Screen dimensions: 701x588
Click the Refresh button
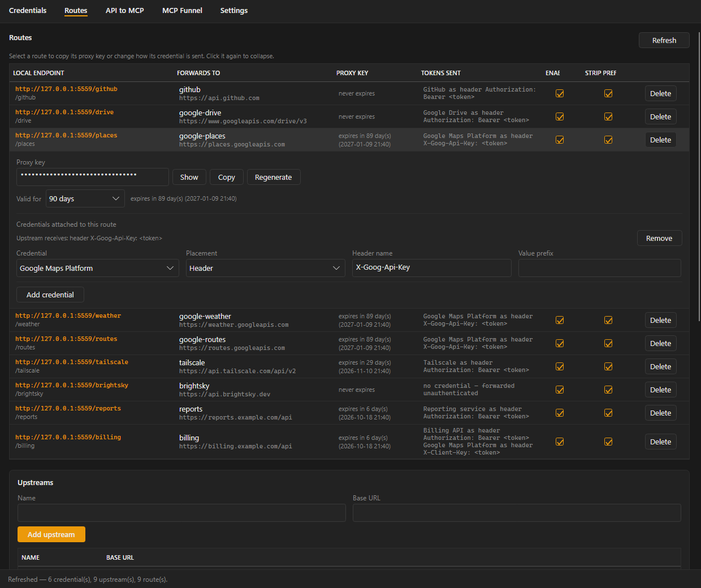pos(664,40)
